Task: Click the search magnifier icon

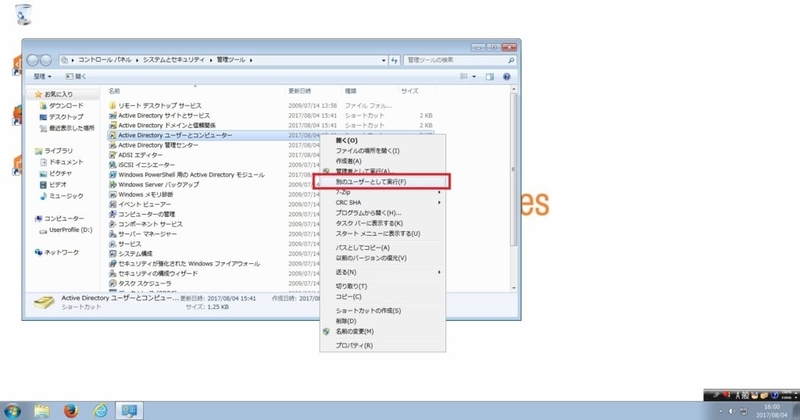Action: coord(511,60)
